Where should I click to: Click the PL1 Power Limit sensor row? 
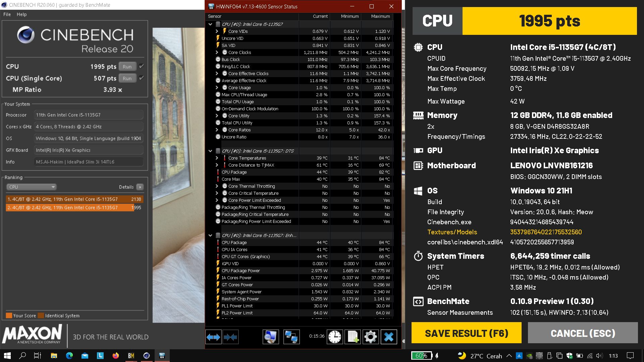coord(299,306)
